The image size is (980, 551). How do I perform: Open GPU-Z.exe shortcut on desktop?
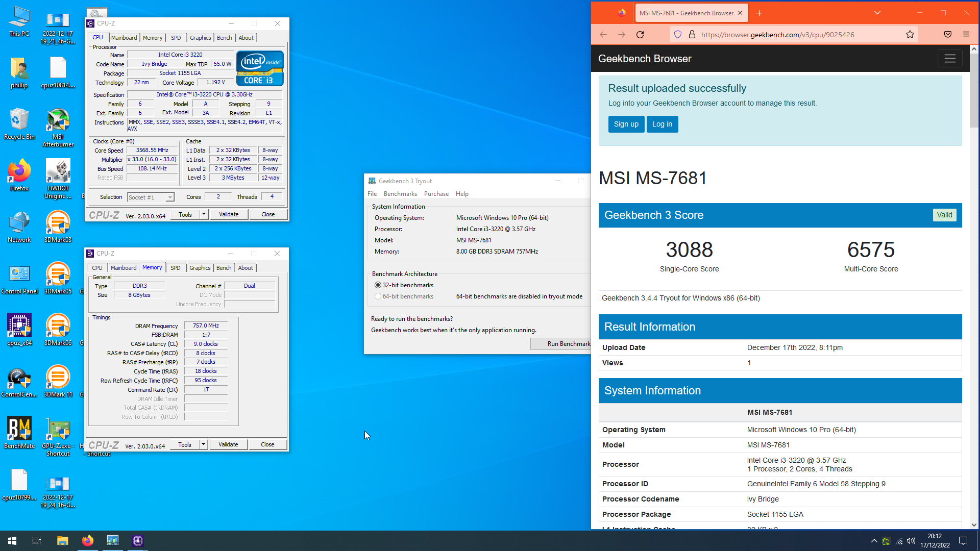[58, 437]
